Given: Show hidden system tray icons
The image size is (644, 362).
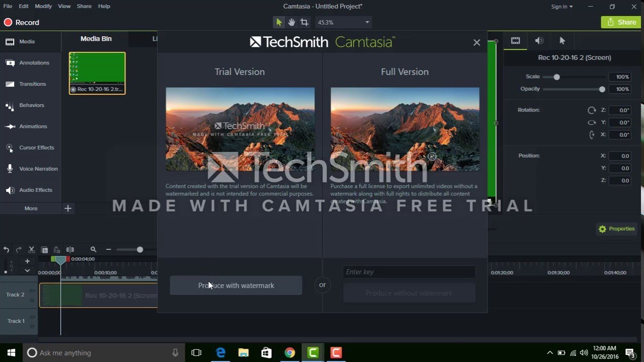Looking at the screenshot, I should point(549,352).
